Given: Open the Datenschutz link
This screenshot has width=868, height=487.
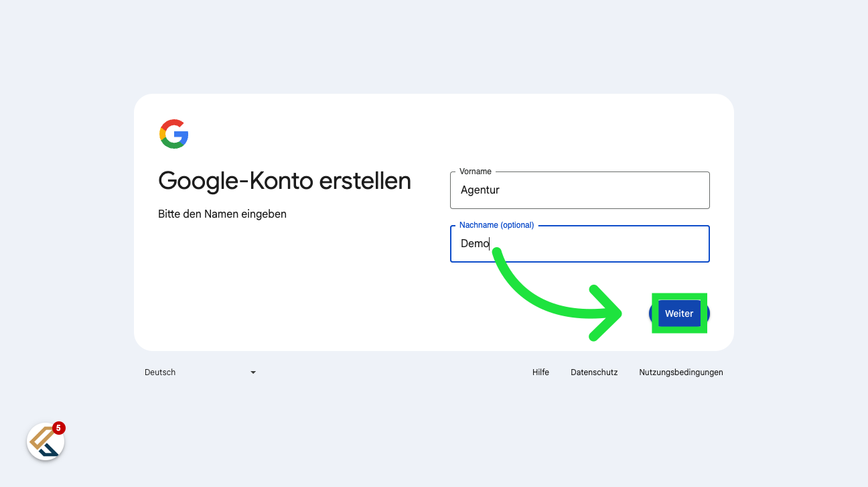Looking at the screenshot, I should (594, 372).
